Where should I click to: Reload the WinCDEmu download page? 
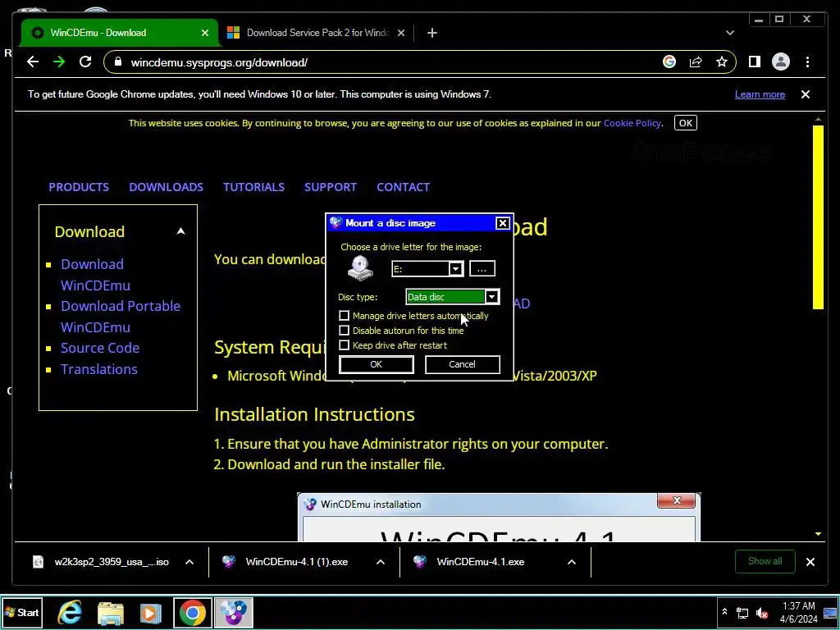[85, 62]
